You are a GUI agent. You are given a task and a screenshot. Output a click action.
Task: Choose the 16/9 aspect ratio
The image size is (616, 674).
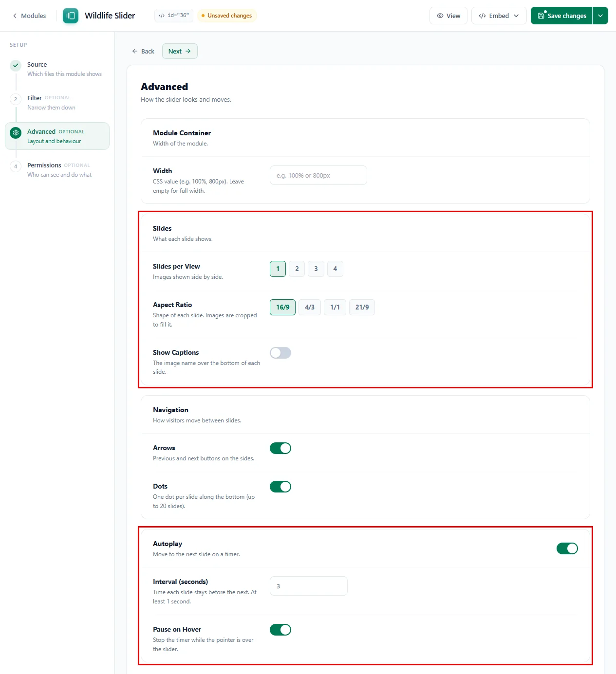283,307
